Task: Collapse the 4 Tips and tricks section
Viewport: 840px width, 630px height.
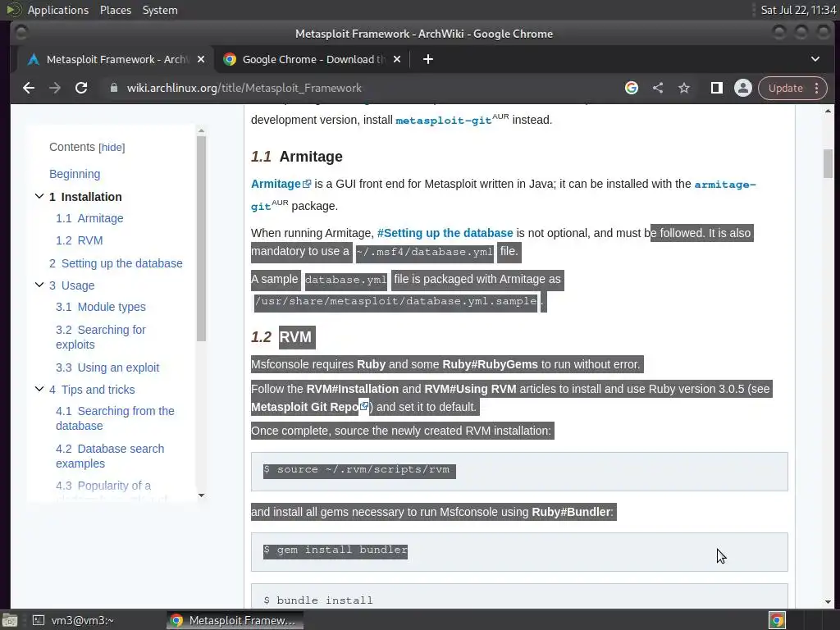Action: (39, 388)
